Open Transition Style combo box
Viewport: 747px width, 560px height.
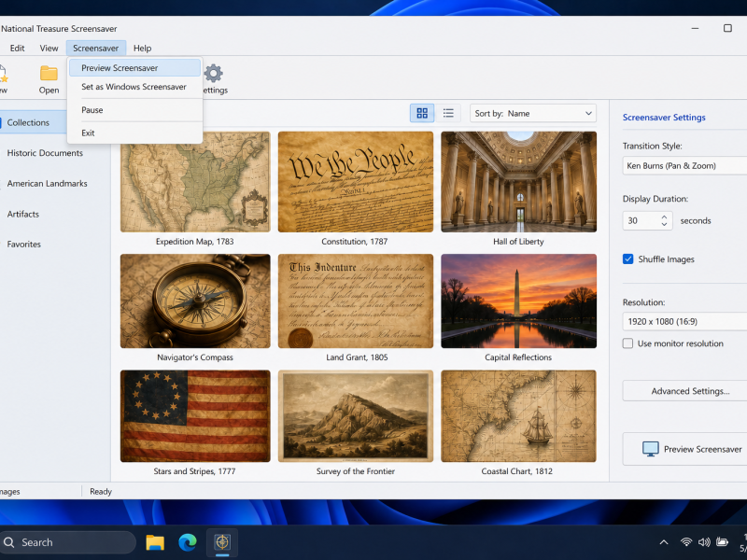click(x=684, y=166)
